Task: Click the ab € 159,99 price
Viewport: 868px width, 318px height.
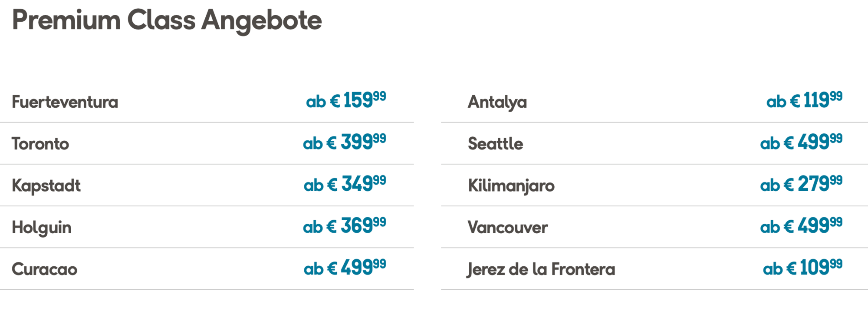Action: tap(346, 100)
